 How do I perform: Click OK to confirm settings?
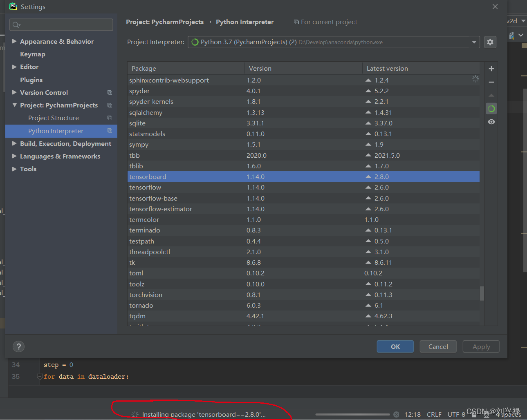coord(395,346)
